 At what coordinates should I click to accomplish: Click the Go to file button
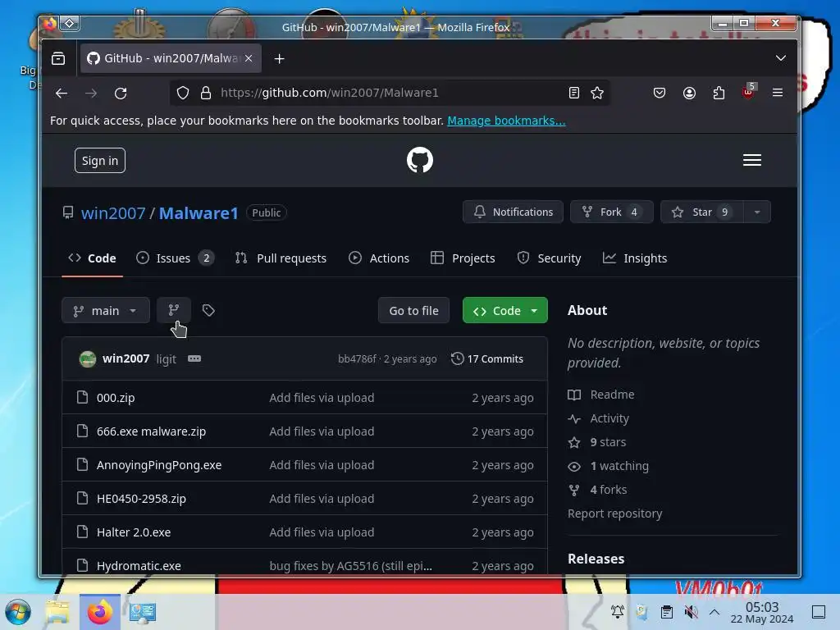point(413,310)
